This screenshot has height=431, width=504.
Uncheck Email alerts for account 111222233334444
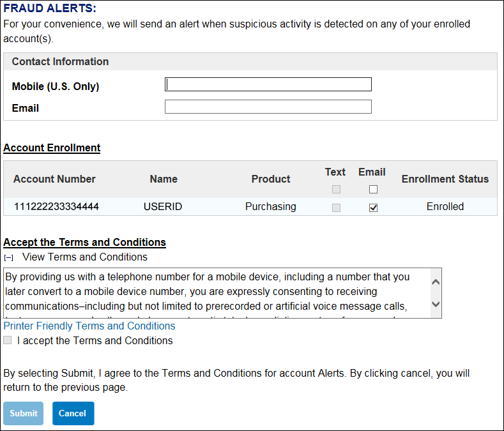(373, 208)
